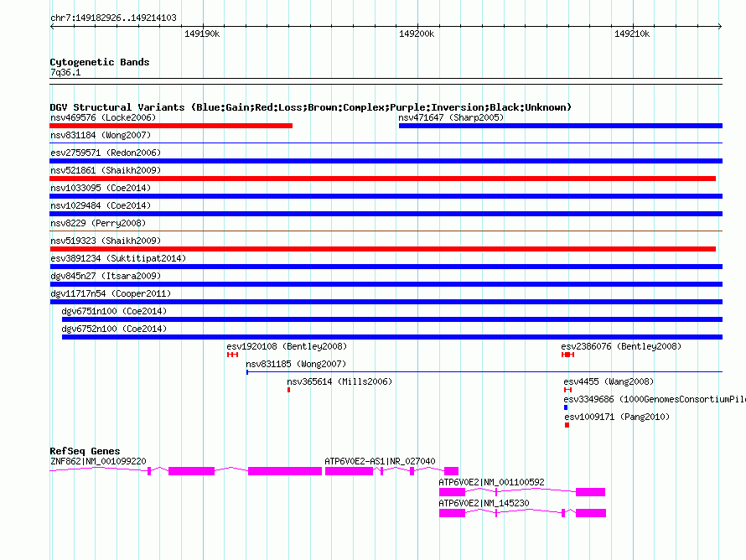Open the ATP6V0E2-AS1 NR_027040 gene label
Viewport: 746px width, 560px height.
tap(380, 461)
